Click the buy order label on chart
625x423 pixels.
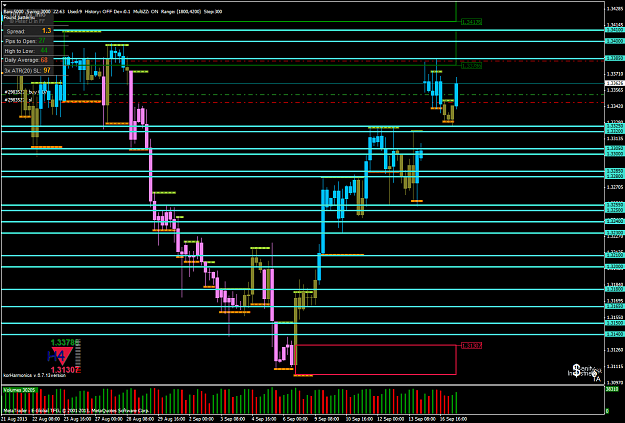click(x=26, y=92)
